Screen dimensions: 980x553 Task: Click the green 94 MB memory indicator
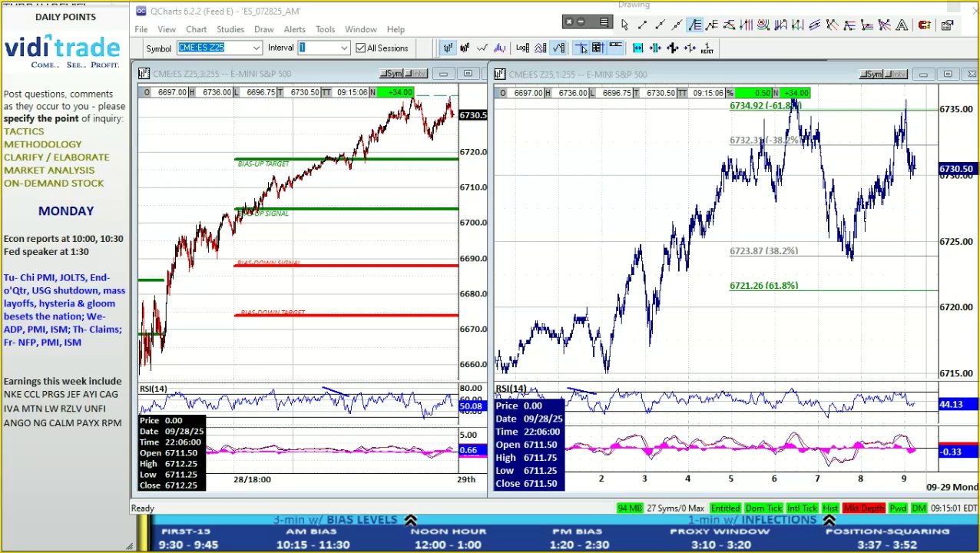click(x=629, y=508)
